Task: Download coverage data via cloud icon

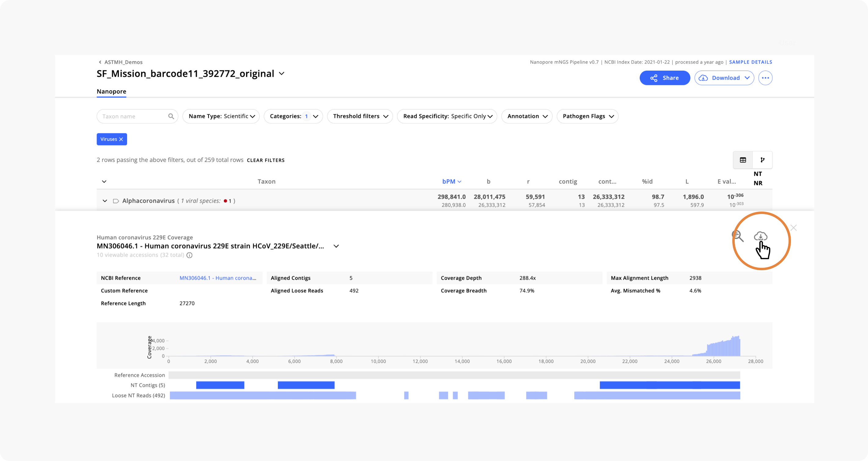Action: 760,236
